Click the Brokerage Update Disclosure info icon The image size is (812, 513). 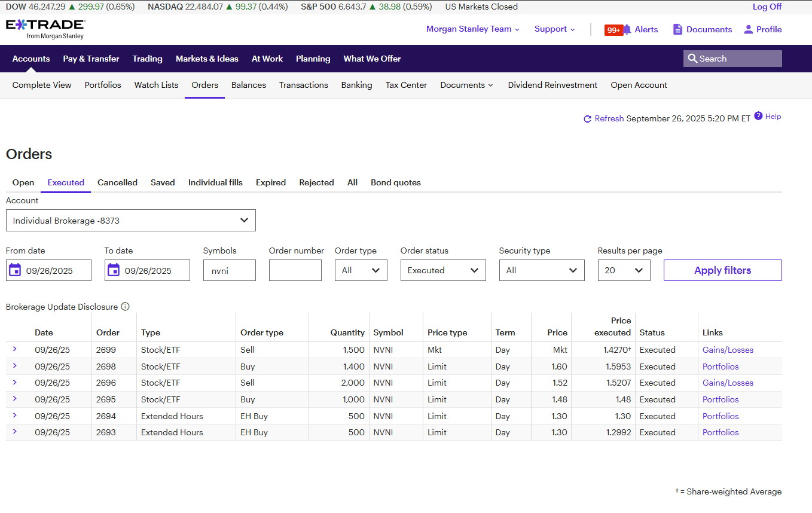tap(125, 307)
